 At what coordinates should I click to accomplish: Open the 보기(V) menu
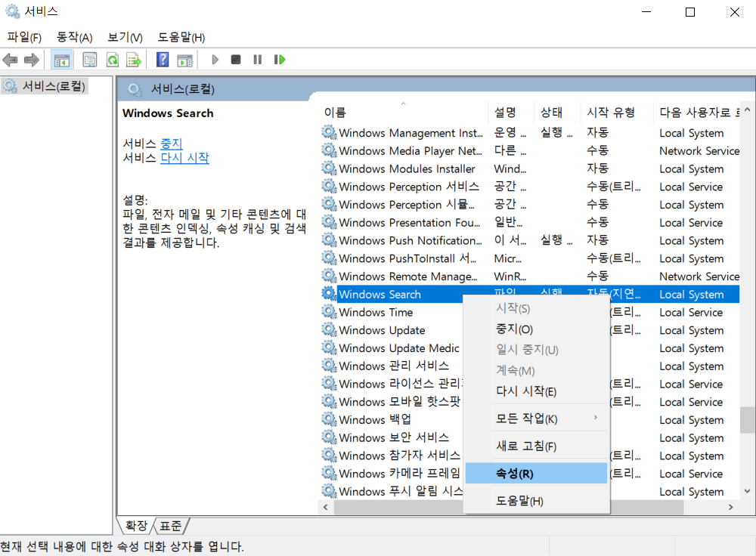click(125, 37)
